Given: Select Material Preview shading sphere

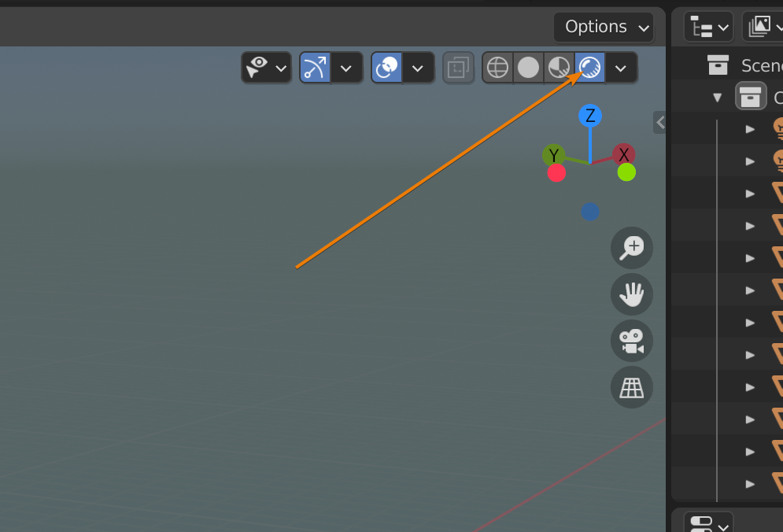Looking at the screenshot, I should click(559, 67).
